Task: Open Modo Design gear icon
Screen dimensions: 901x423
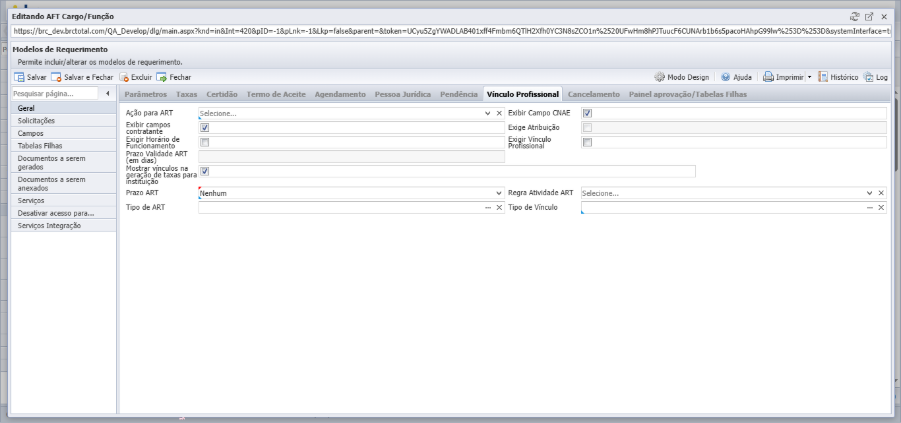Action: (x=660, y=77)
